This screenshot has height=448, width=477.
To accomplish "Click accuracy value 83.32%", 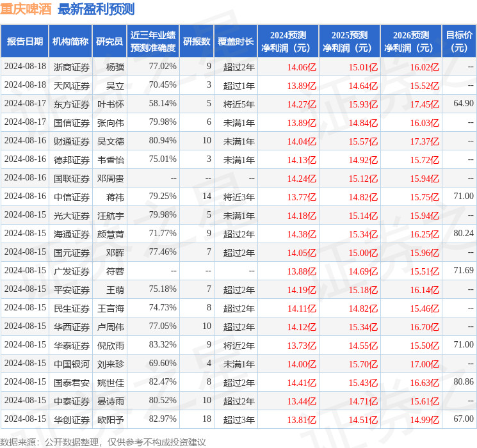I will (163, 344).
